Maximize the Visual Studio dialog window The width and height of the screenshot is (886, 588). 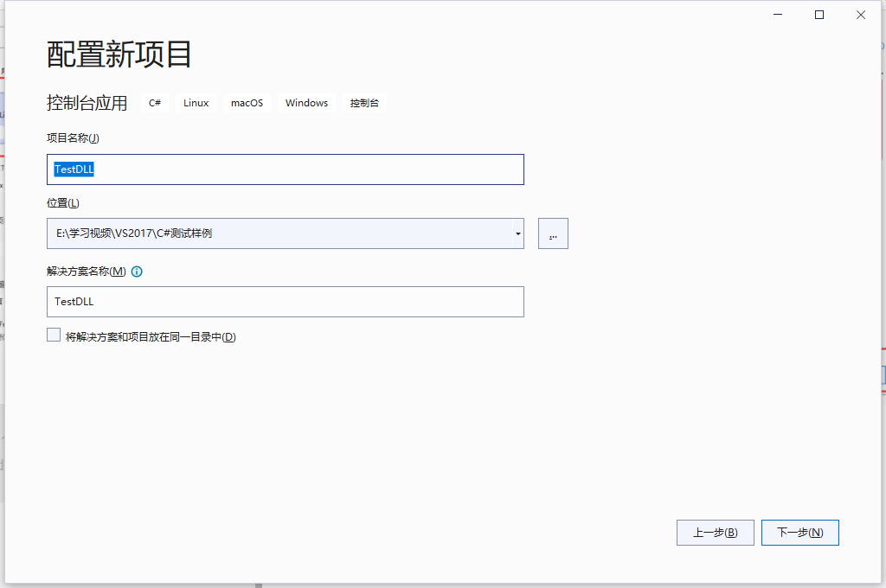tap(819, 15)
